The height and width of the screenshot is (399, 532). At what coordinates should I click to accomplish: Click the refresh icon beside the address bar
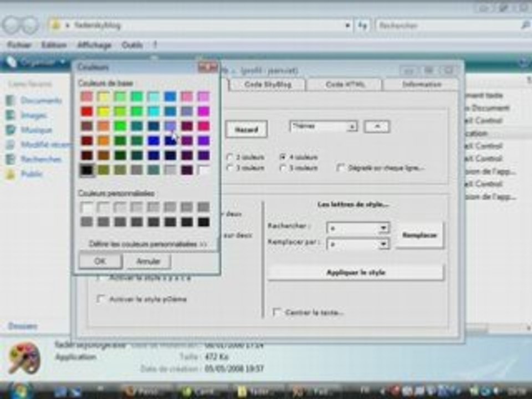[x=362, y=25]
